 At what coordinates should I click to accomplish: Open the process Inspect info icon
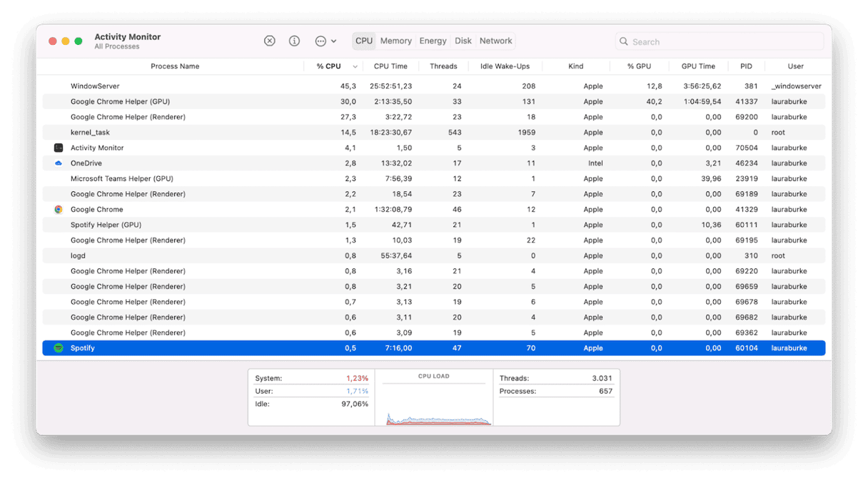tap(294, 41)
